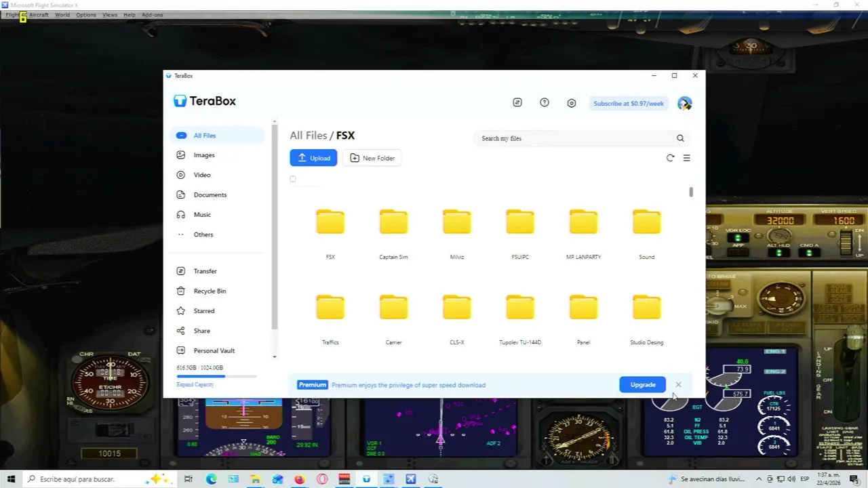Open Flight Simulator Add-ons menu
Screen dimensions: 868x488
point(153,15)
